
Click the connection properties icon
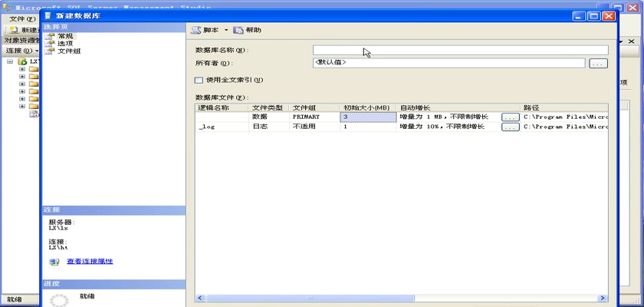(x=54, y=262)
